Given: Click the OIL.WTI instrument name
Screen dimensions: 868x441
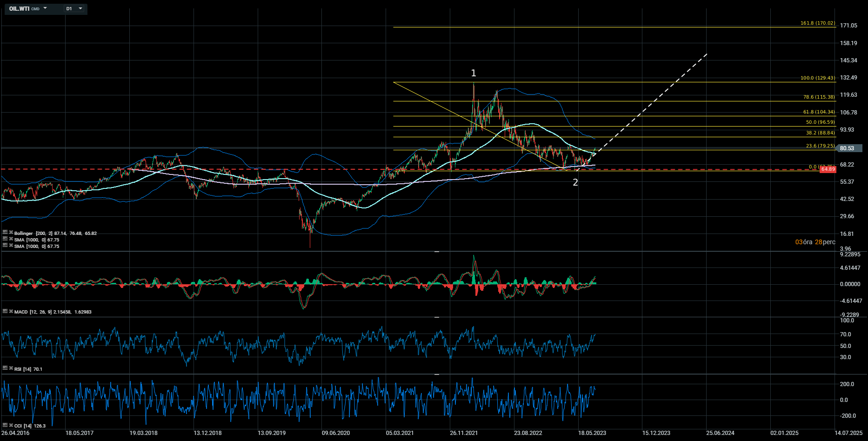Looking at the screenshot, I should click(x=20, y=8).
